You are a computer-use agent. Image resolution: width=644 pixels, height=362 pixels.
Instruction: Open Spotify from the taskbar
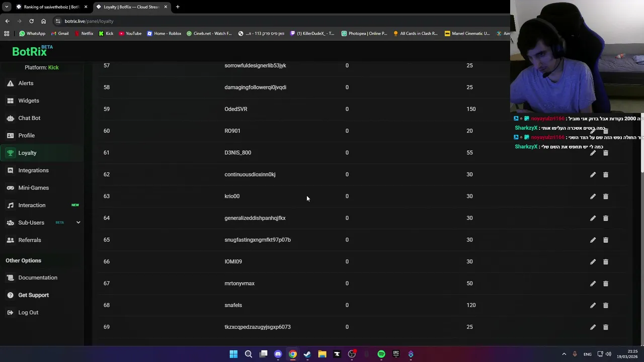pyautogui.click(x=381, y=354)
